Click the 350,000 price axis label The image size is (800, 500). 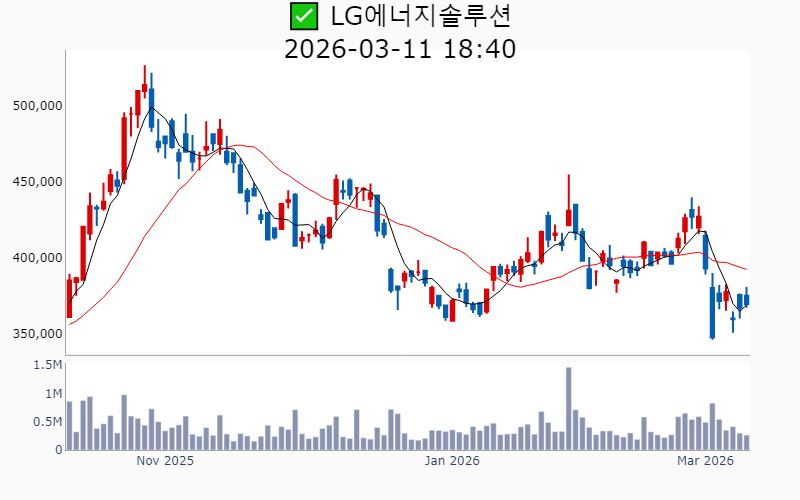[36, 334]
